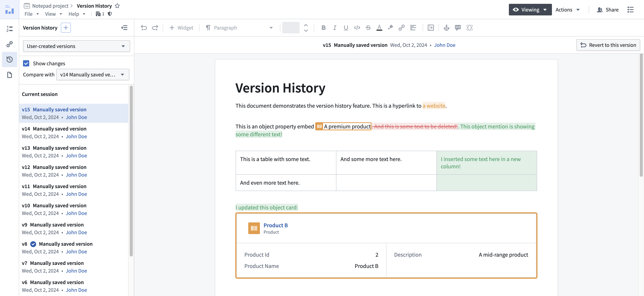Click the text color underlined A icon

coord(379,28)
